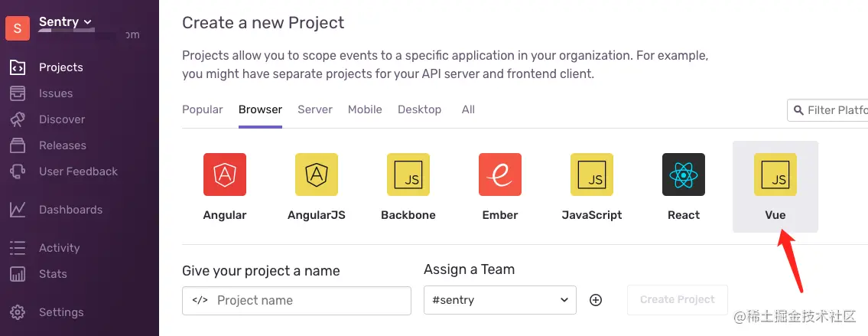868x336 pixels.
Task: Open Settings label in sidebar
Action: pos(61,312)
